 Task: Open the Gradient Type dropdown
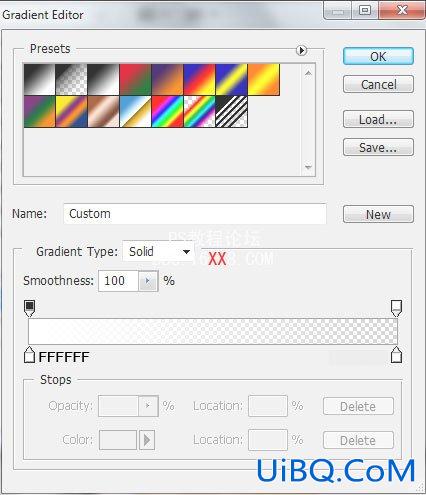(158, 252)
